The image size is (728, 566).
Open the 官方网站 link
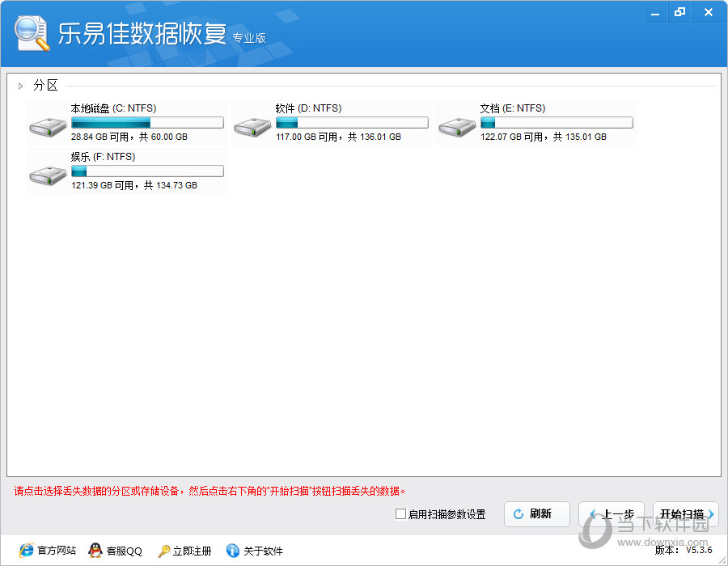tap(57, 551)
